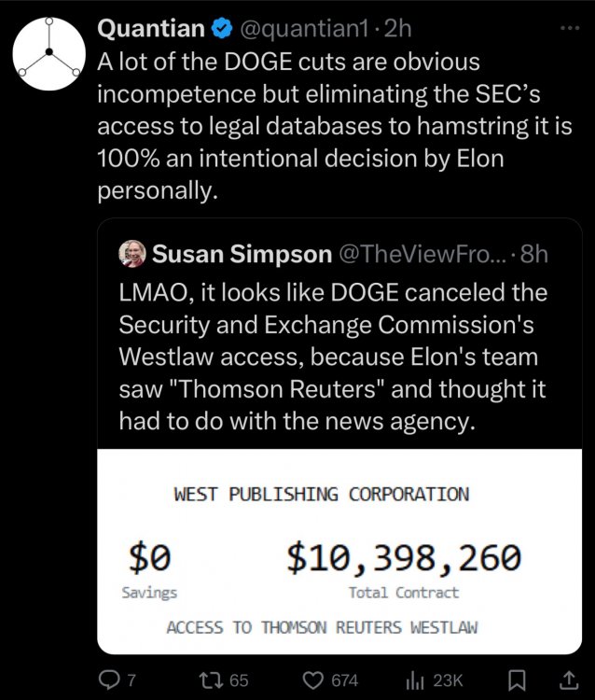Bookmark this tweet
The width and height of the screenshot is (595, 700).
(x=520, y=680)
